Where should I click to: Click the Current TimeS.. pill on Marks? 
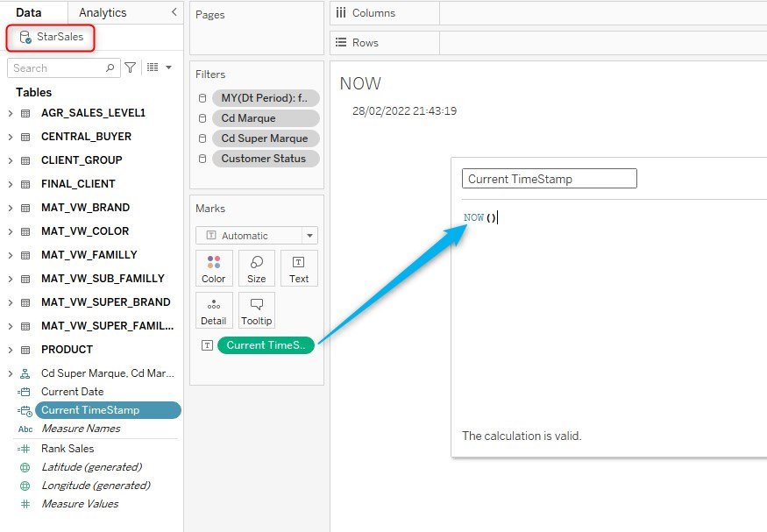tap(266, 345)
